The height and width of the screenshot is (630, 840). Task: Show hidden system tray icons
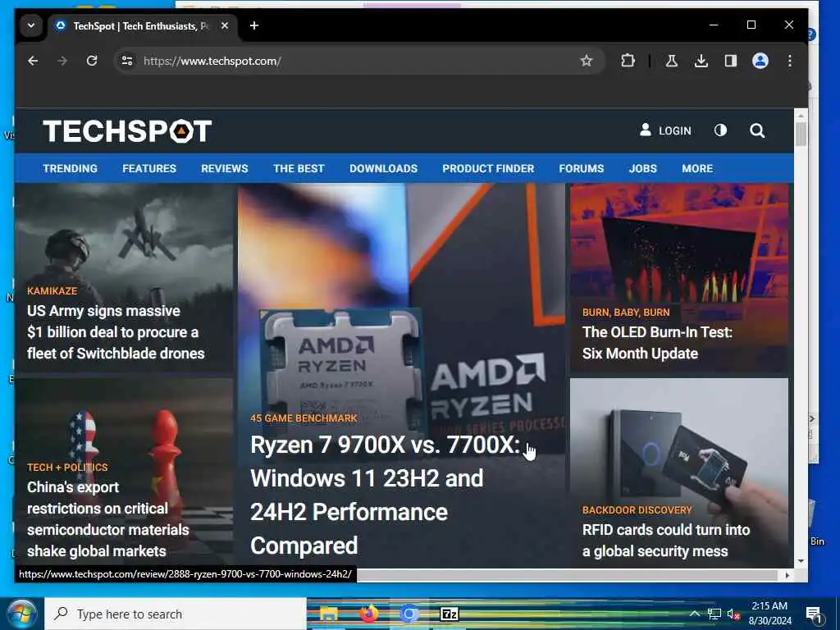pyautogui.click(x=694, y=614)
